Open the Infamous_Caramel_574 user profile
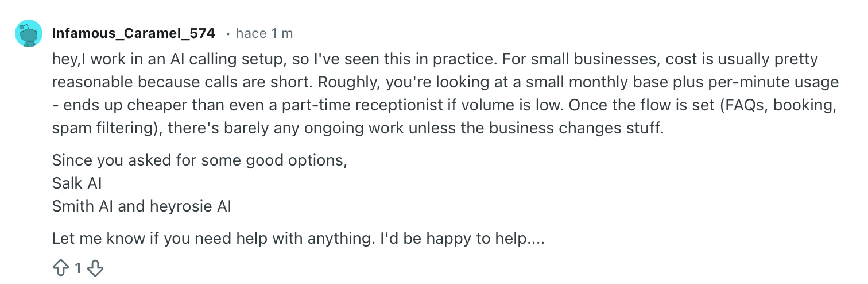 [133, 33]
